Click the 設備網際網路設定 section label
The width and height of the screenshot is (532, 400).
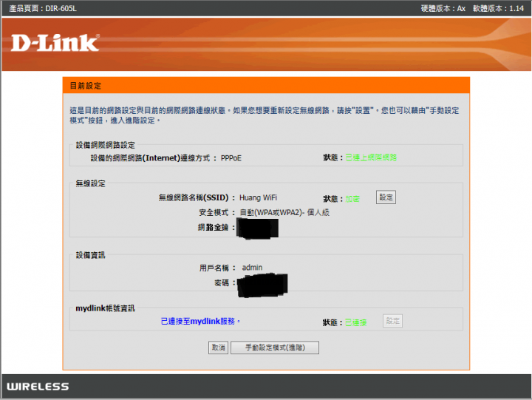pos(105,146)
